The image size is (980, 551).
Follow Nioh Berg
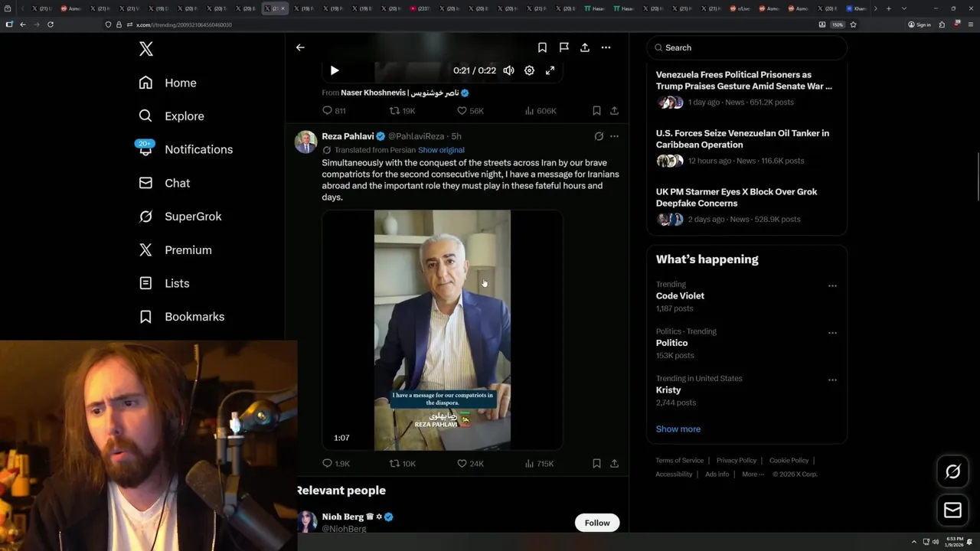(597, 523)
